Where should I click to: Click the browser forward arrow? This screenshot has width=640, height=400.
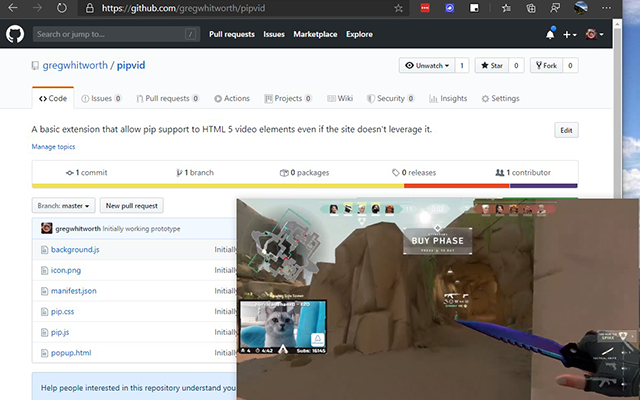point(38,8)
